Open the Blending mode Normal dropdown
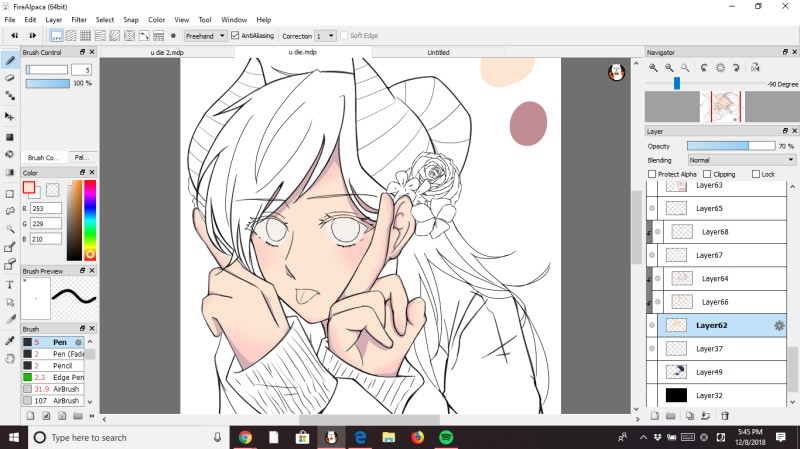800x449 pixels. click(x=741, y=160)
